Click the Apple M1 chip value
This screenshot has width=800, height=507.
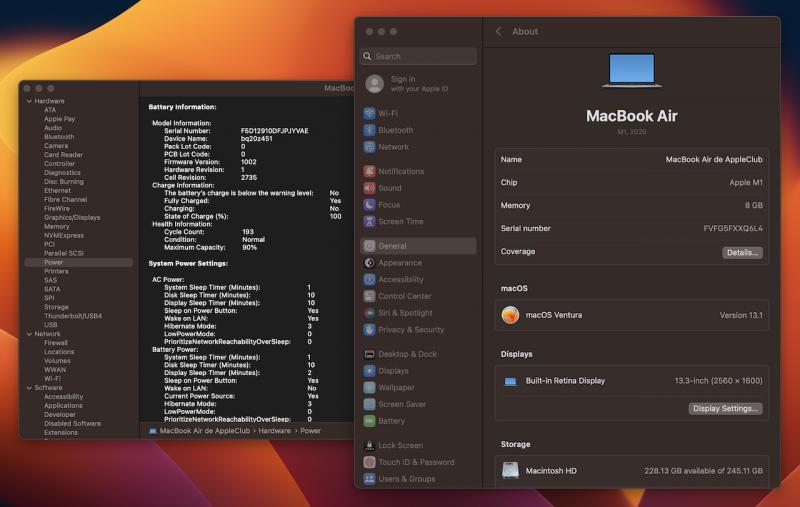tap(746, 183)
